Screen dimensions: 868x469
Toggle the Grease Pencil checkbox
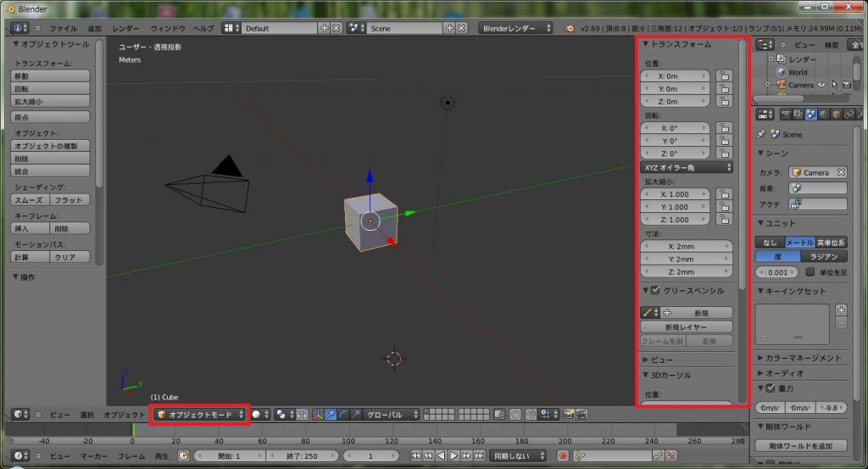[656, 290]
